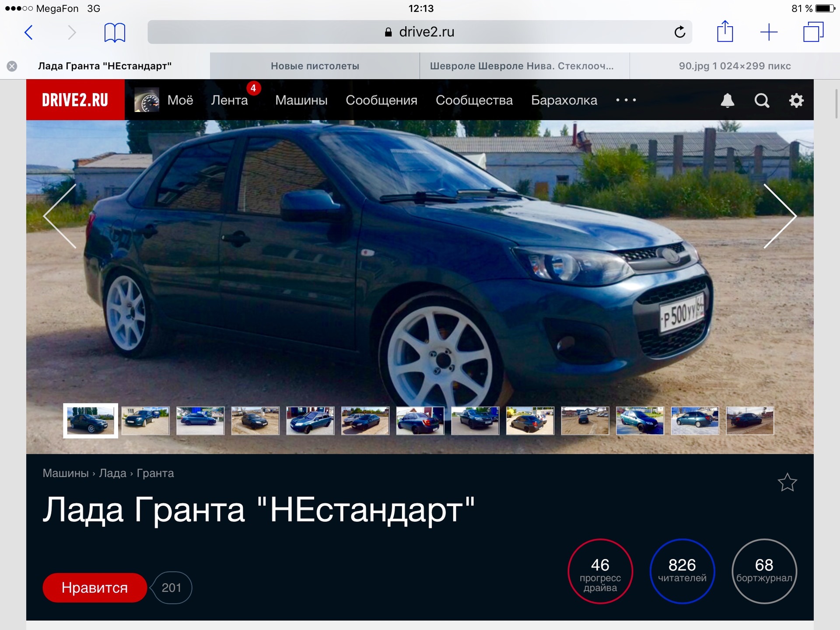Open the 68 бортжурнал circle

coord(764,571)
